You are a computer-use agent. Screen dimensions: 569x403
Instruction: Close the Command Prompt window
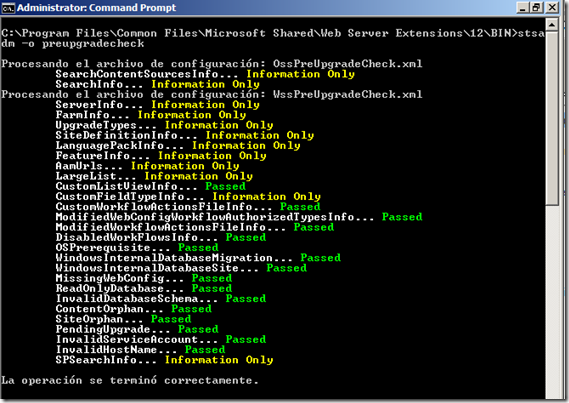[x=552, y=8]
